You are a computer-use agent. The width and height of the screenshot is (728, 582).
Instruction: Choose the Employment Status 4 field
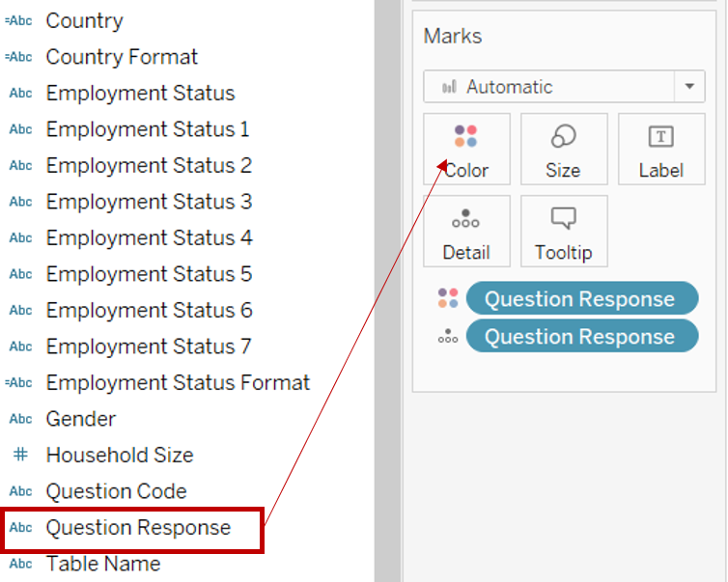[x=149, y=237]
